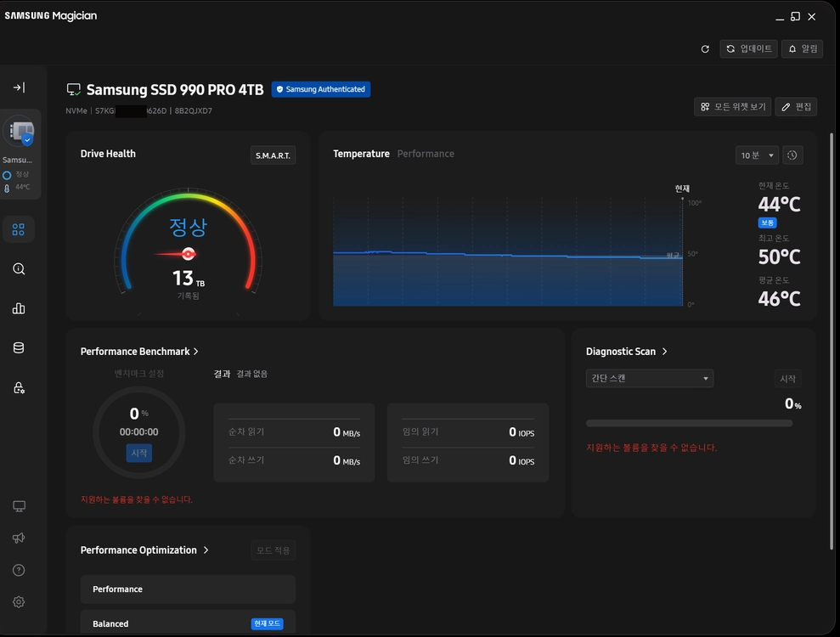
Task: Click the 현재 모드 badge on Balanced
Action: point(267,623)
